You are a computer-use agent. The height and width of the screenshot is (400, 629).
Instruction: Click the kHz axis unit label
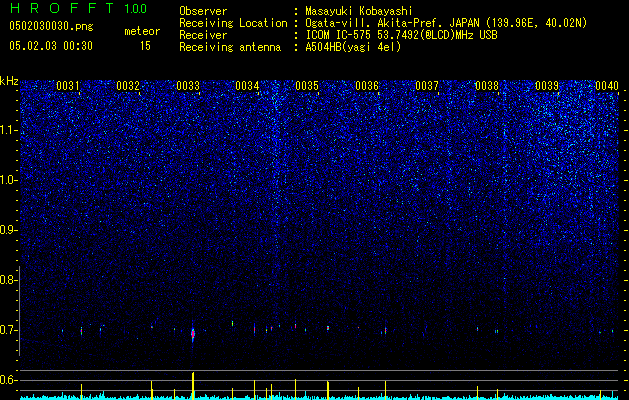tap(9, 81)
